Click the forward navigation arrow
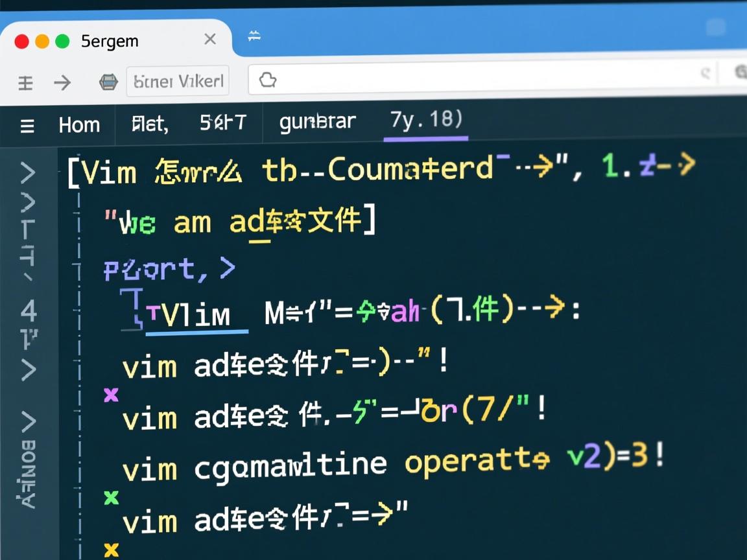 tap(62, 82)
